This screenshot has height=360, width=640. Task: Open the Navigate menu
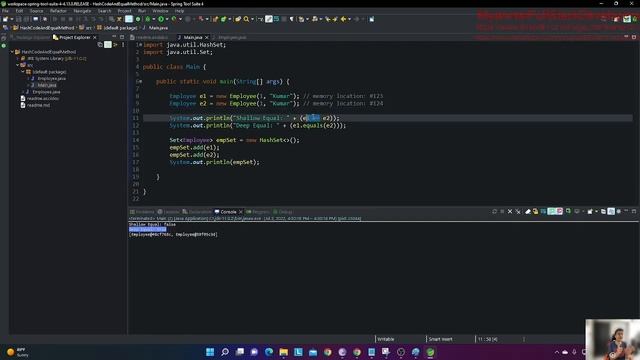pyautogui.click(x=82, y=11)
